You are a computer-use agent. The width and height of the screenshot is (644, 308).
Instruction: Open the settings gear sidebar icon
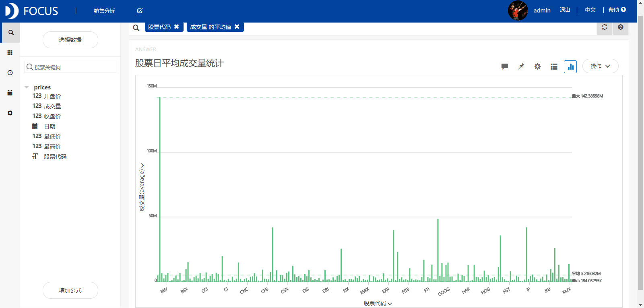pos(10,113)
